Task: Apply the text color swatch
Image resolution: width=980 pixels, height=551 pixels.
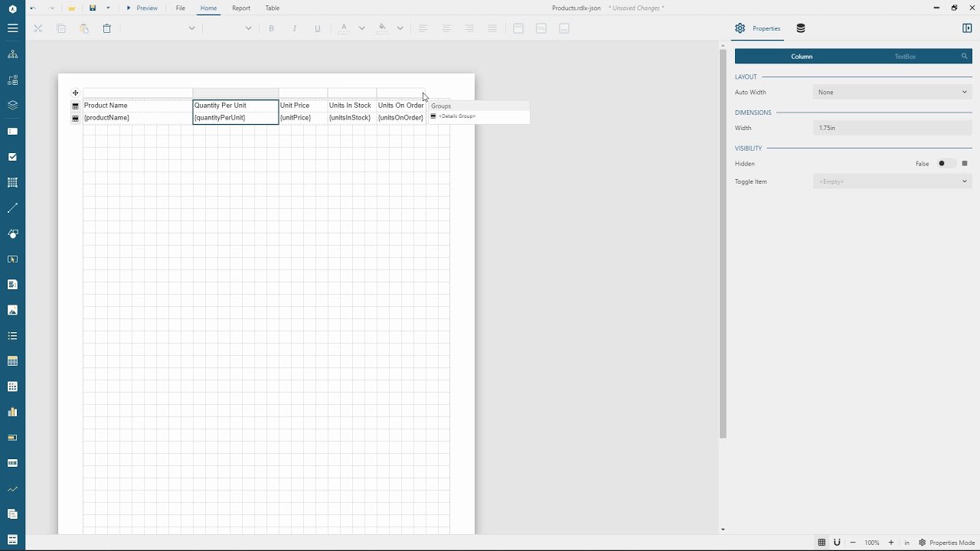Action: 344,28
